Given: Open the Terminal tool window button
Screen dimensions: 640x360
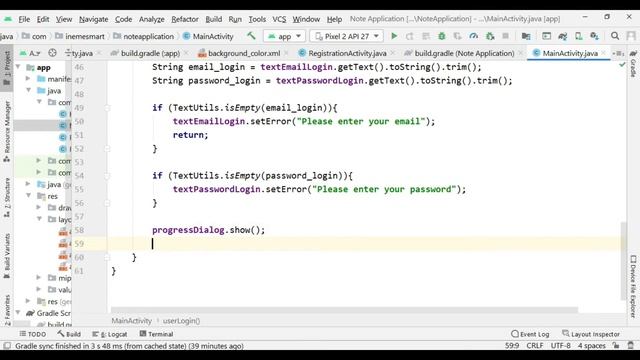Looking at the screenshot, I should 156,334.
